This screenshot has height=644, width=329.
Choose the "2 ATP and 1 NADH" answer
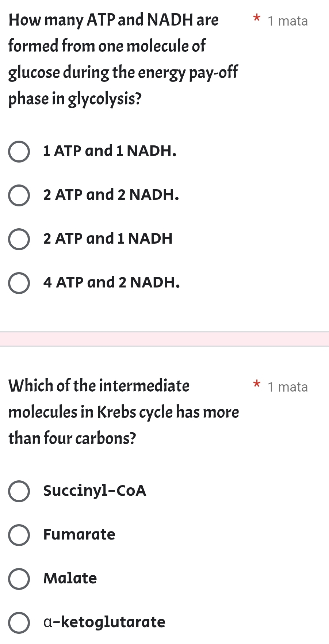pos(19,239)
